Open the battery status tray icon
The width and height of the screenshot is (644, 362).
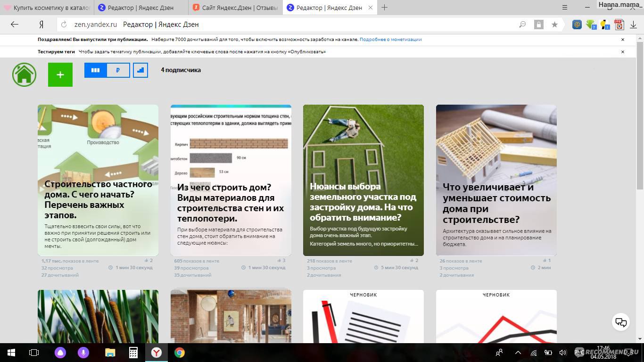pos(548,353)
